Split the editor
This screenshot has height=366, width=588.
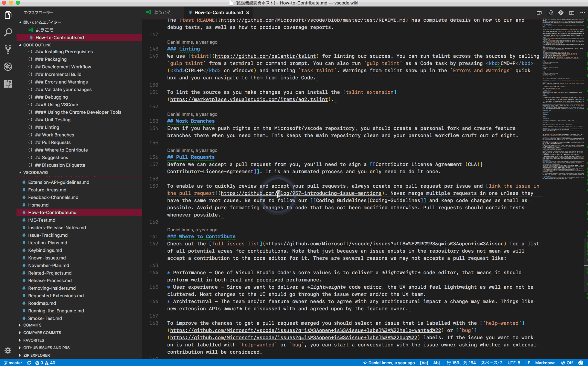(572, 13)
